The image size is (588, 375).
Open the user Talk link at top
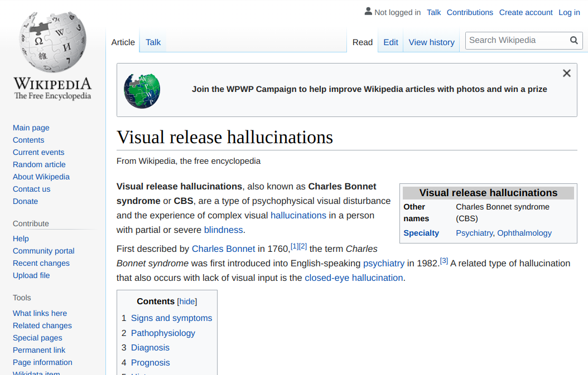pyautogui.click(x=434, y=12)
